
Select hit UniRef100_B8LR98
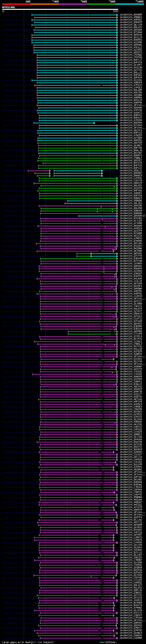pyautogui.click(x=131, y=208)
